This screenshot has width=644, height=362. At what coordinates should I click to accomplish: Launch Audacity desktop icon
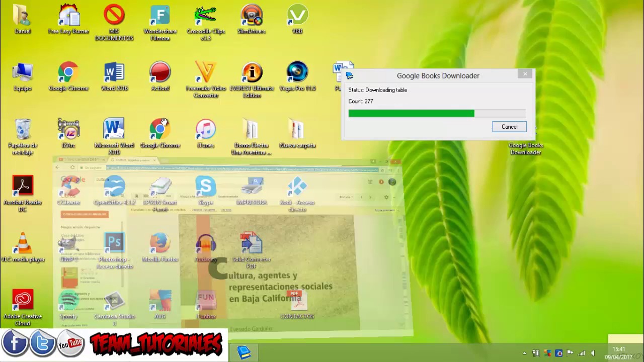pyautogui.click(x=206, y=247)
